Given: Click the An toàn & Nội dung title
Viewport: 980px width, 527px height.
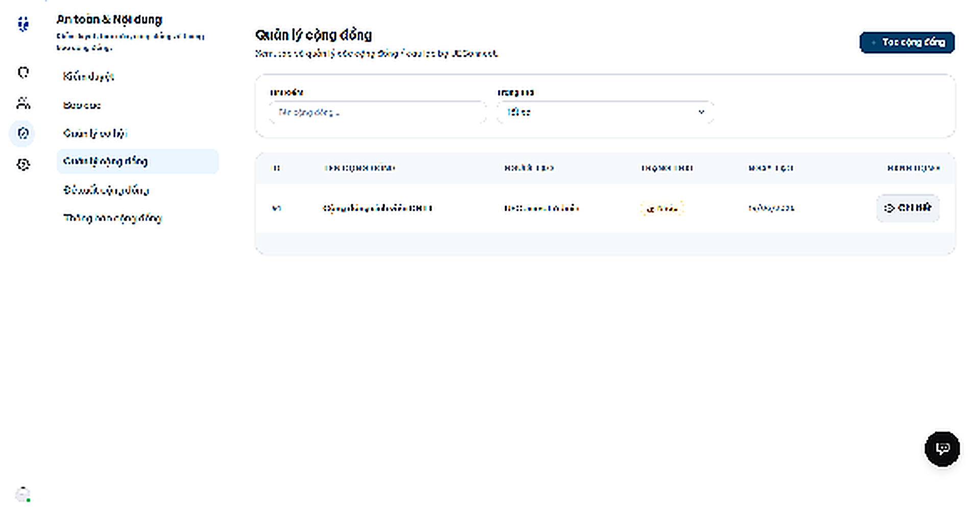Looking at the screenshot, I should tap(109, 19).
